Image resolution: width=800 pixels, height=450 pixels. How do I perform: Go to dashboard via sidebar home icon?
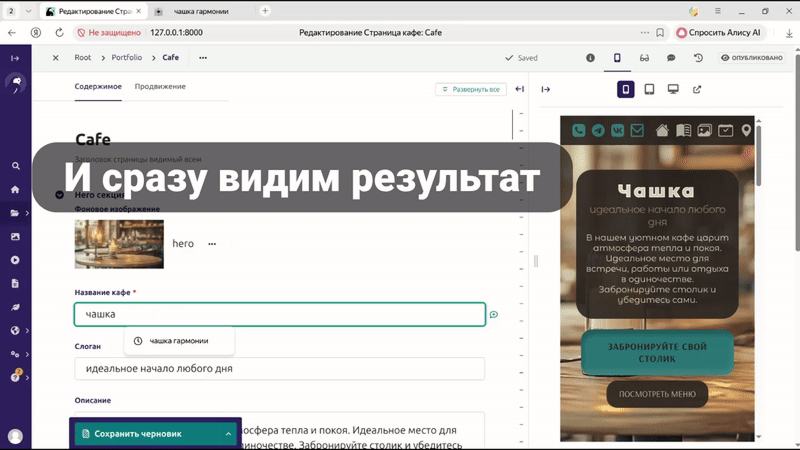click(15, 189)
